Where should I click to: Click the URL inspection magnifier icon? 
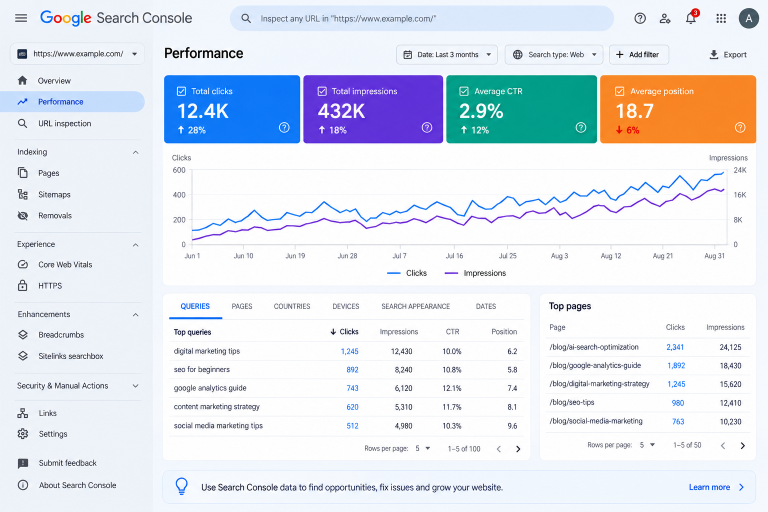(23, 123)
